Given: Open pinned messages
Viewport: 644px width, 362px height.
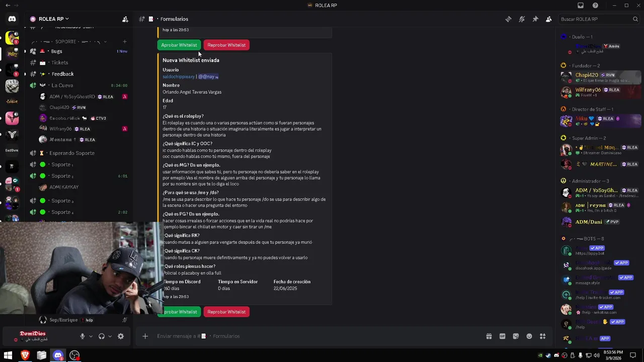Looking at the screenshot, I should tap(535, 19).
